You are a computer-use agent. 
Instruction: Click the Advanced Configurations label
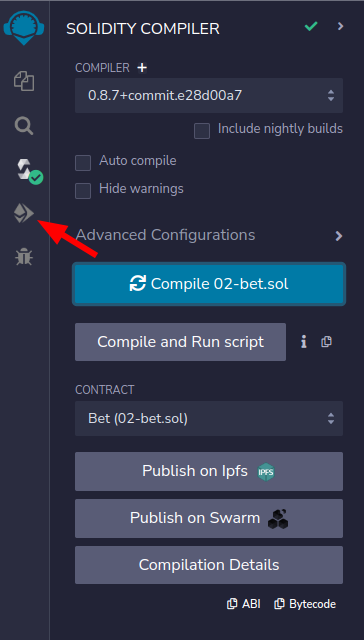[165, 235]
